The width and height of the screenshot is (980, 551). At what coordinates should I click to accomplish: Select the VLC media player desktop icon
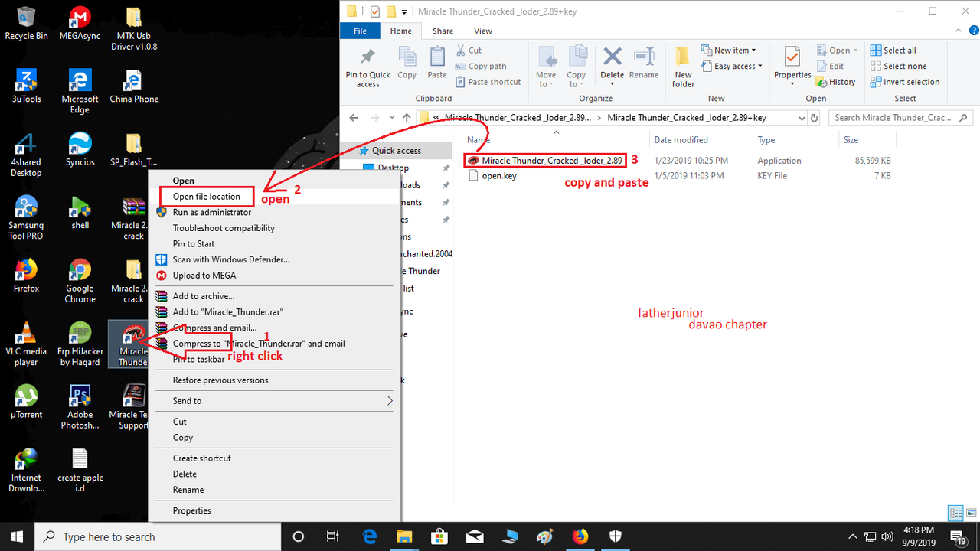26,344
